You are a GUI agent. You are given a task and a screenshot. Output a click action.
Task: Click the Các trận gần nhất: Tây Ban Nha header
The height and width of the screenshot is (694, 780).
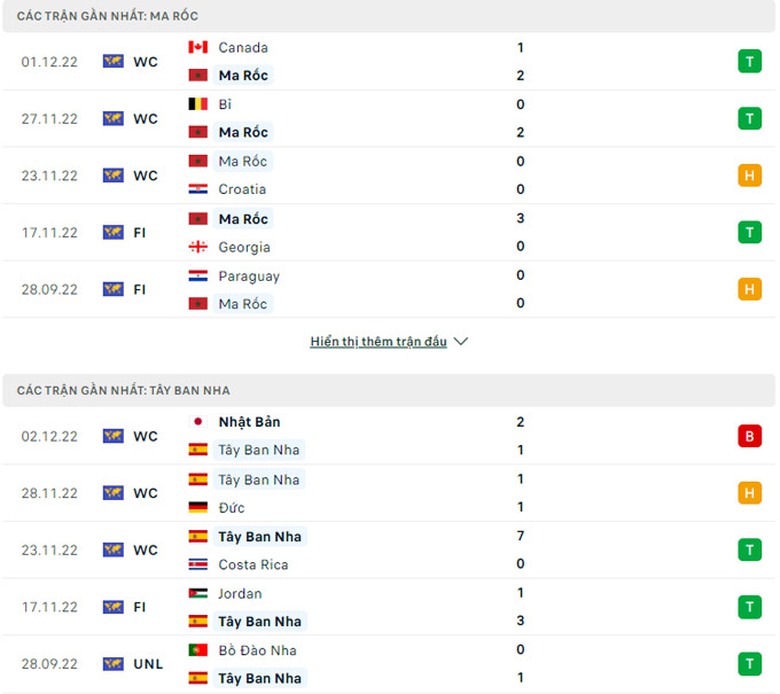point(123,390)
